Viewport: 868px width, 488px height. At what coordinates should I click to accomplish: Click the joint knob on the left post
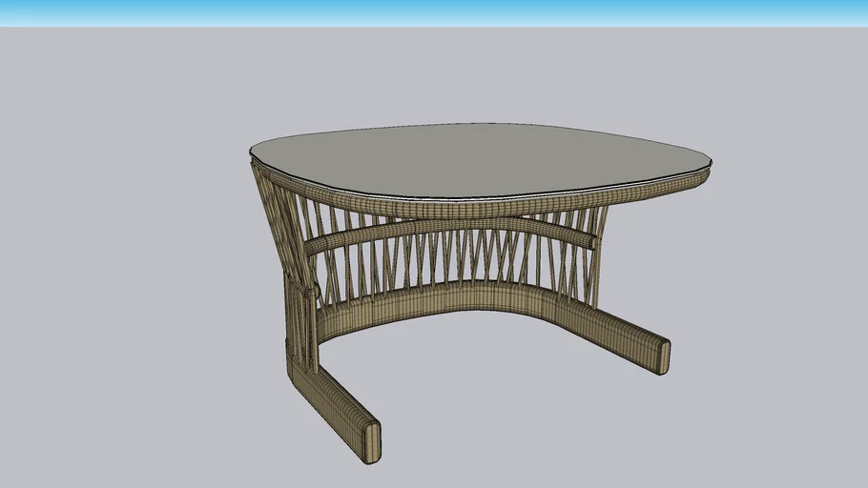click(309, 288)
